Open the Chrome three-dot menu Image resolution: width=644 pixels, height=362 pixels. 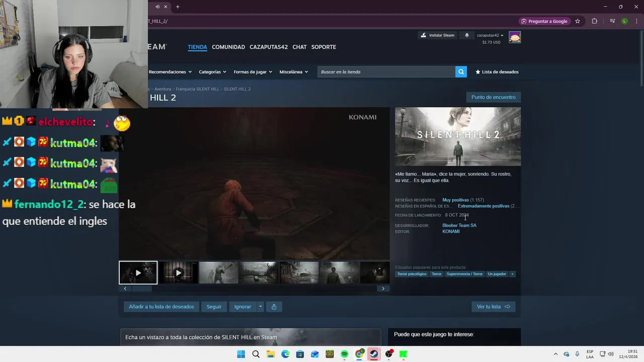pos(636,21)
